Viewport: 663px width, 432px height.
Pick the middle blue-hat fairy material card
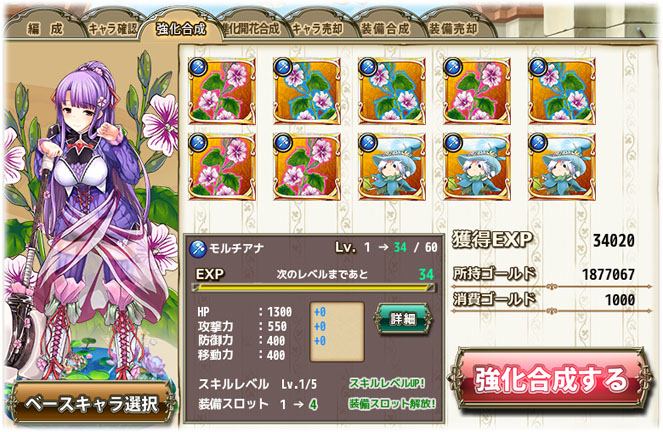(477, 167)
